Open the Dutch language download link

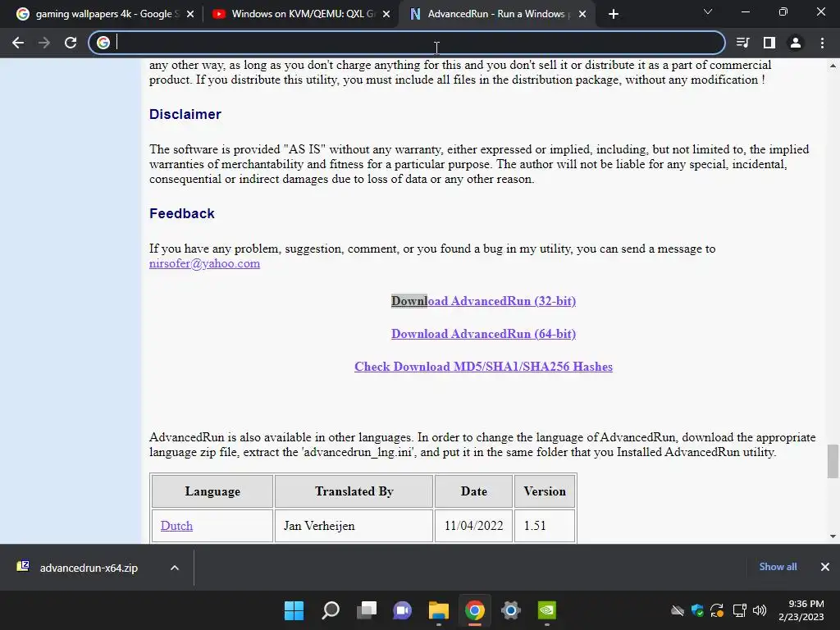[x=177, y=526]
